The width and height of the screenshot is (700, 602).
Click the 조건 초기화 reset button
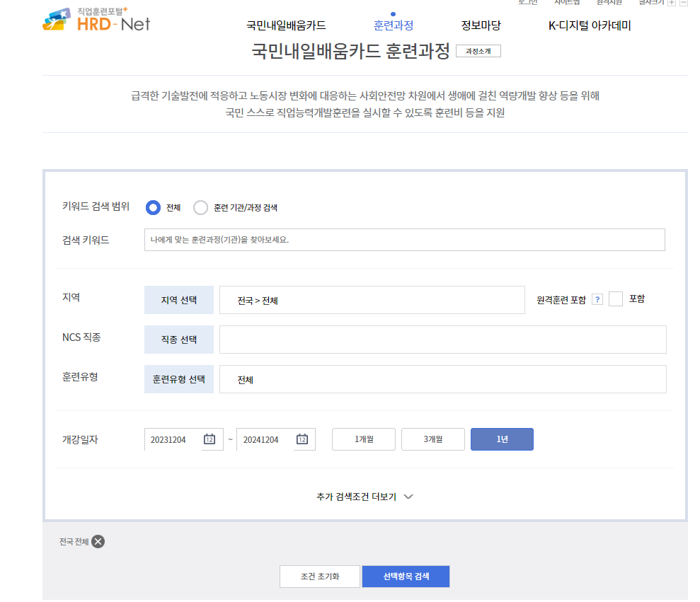[319, 576]
